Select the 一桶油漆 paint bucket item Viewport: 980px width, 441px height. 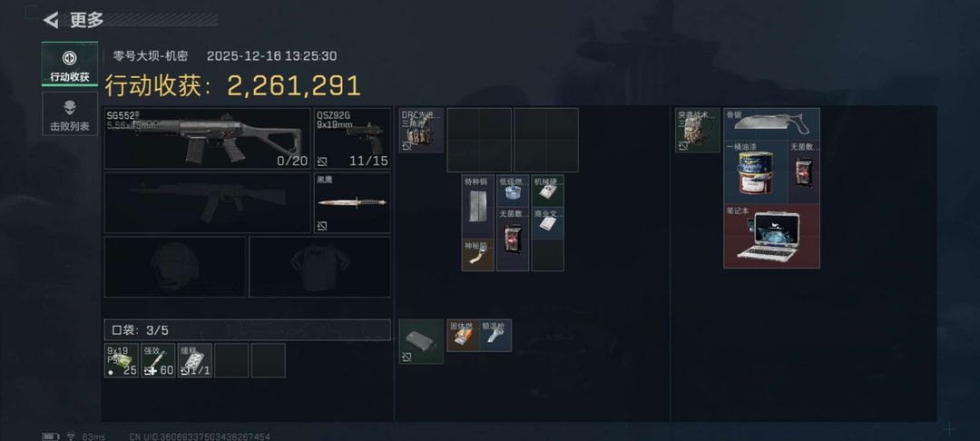pos(756,171)
